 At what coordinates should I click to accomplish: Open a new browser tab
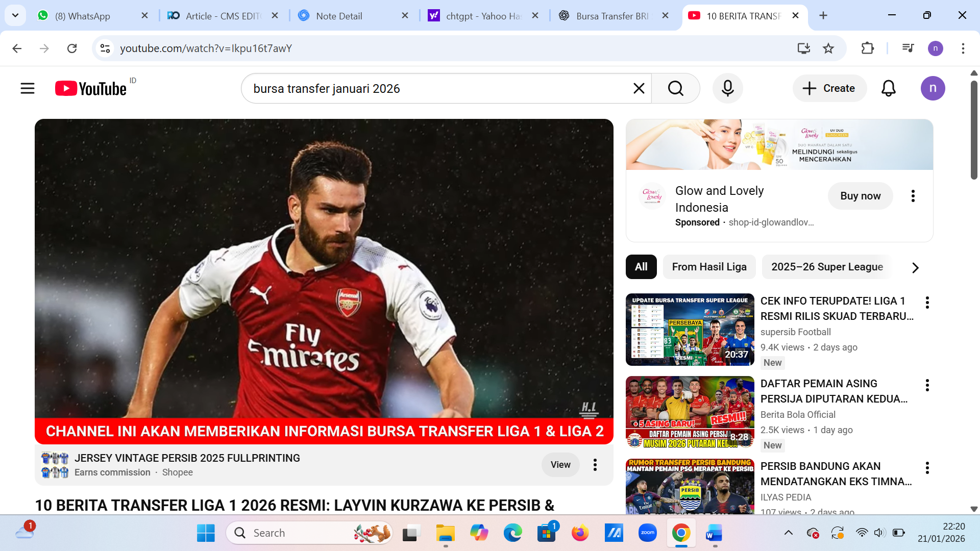pyautogui.click(x=823, y=16)
